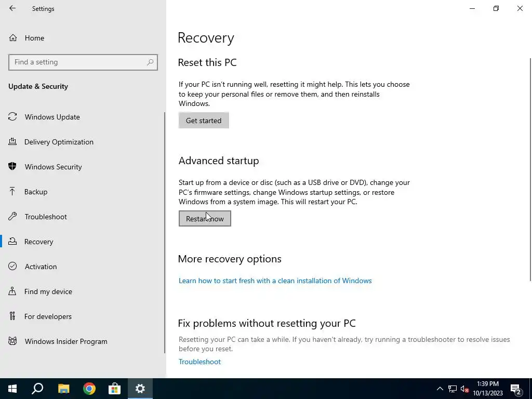532x399 pixels.
Task: Open the Home icon in sidebar
Action: click(x=13, y=37)
